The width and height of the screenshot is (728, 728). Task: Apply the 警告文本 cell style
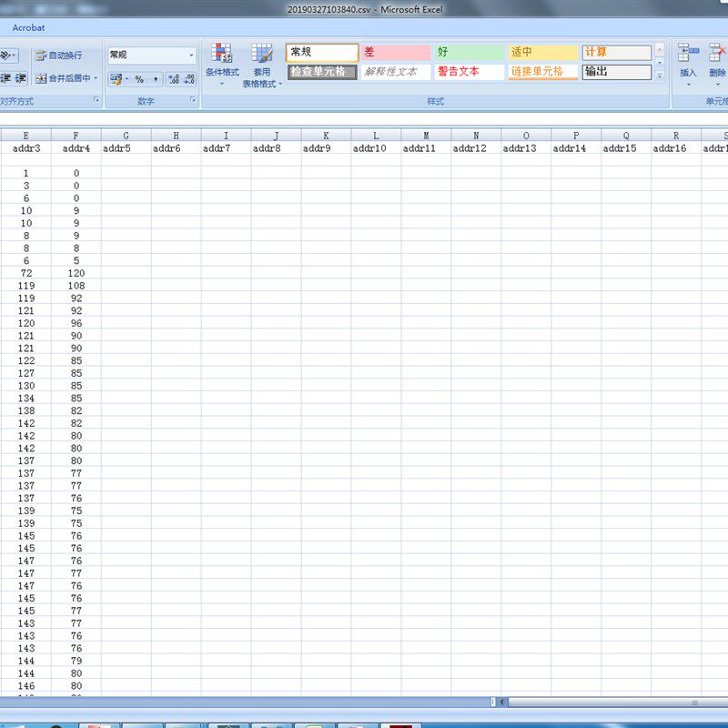tap(470, 72)
